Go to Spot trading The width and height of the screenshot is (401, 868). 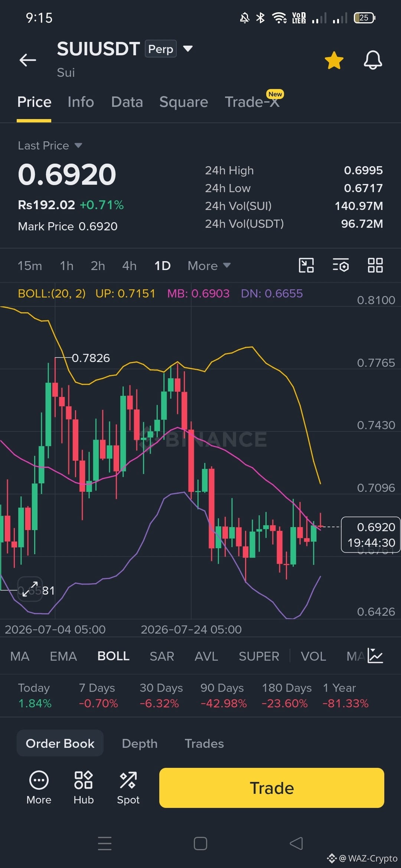[128, 787]
